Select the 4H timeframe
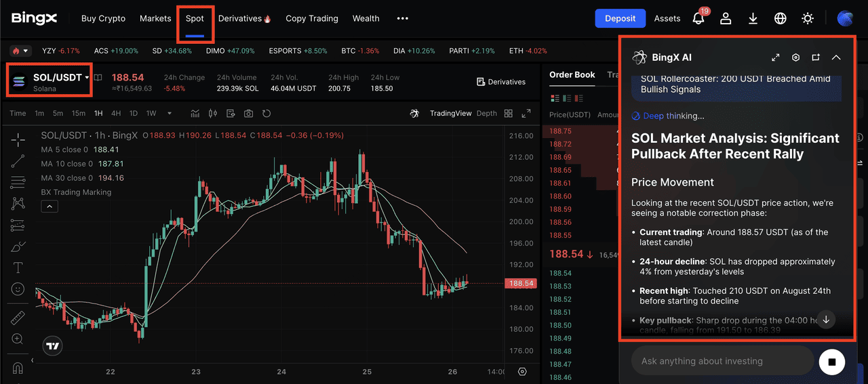 116,113
